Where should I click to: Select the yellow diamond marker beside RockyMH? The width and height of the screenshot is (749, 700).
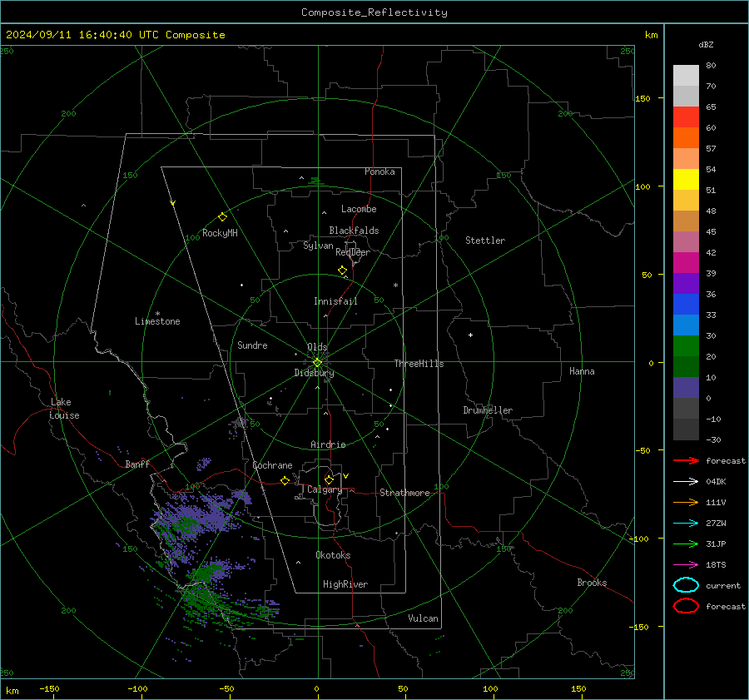pyautogui.click(x=222, y=217)
